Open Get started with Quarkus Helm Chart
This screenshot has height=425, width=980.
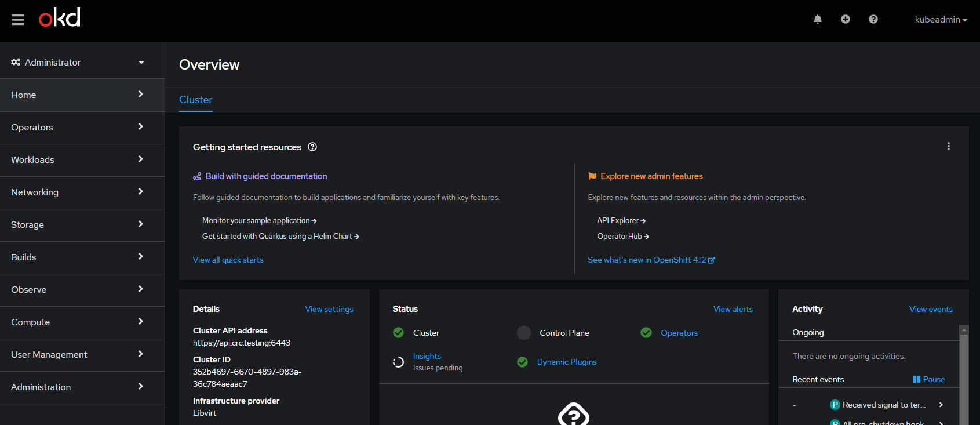tap(280, 237)
